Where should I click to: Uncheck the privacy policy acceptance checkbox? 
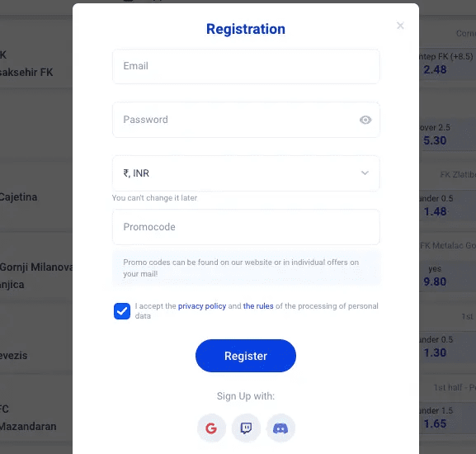click(x=122, y=311)
